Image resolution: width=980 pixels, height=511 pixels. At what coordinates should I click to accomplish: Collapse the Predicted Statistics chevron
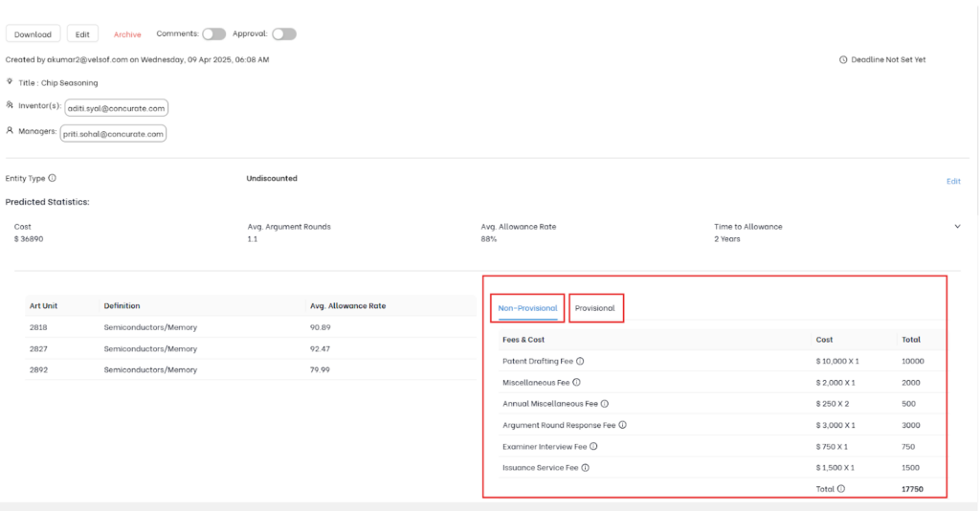pyautogui.click(x=957, y=227)
